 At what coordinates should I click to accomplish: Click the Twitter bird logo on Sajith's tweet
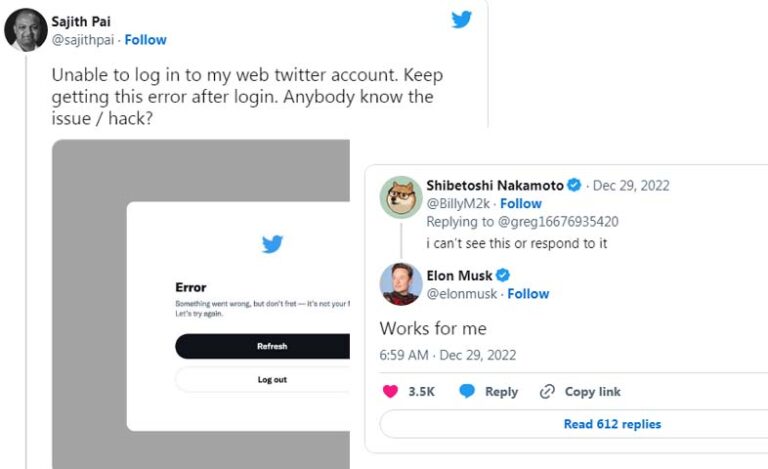click(x=461, y=20)
